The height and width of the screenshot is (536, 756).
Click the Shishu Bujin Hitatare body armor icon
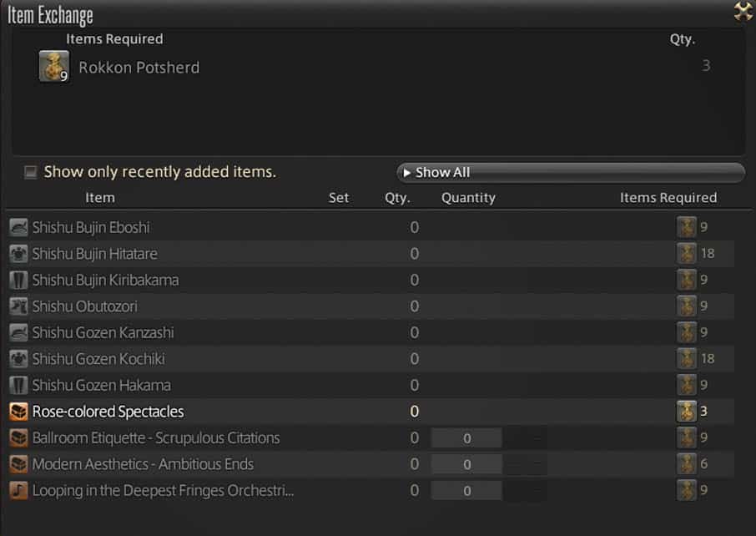point(18,254)
